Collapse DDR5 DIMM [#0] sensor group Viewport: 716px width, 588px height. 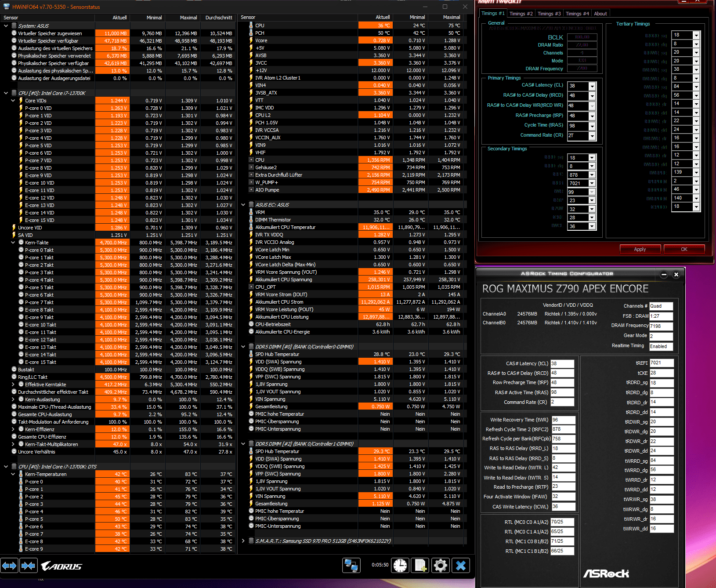(243, 347)
